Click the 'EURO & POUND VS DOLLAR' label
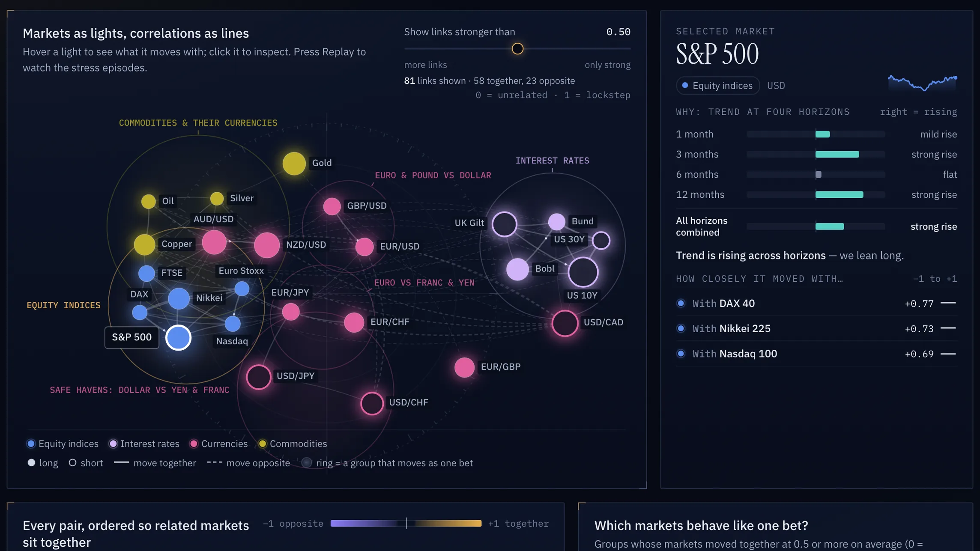The width and height of the screenshot is (980, 551). pyautogui.click(x=433, y=175)
